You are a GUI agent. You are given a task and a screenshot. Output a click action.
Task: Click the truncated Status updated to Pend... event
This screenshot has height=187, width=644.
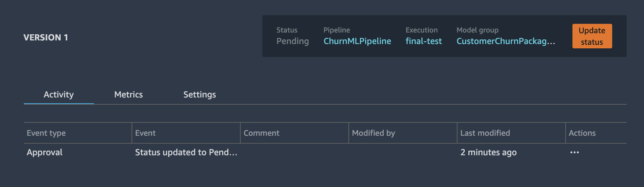[186, 152]
